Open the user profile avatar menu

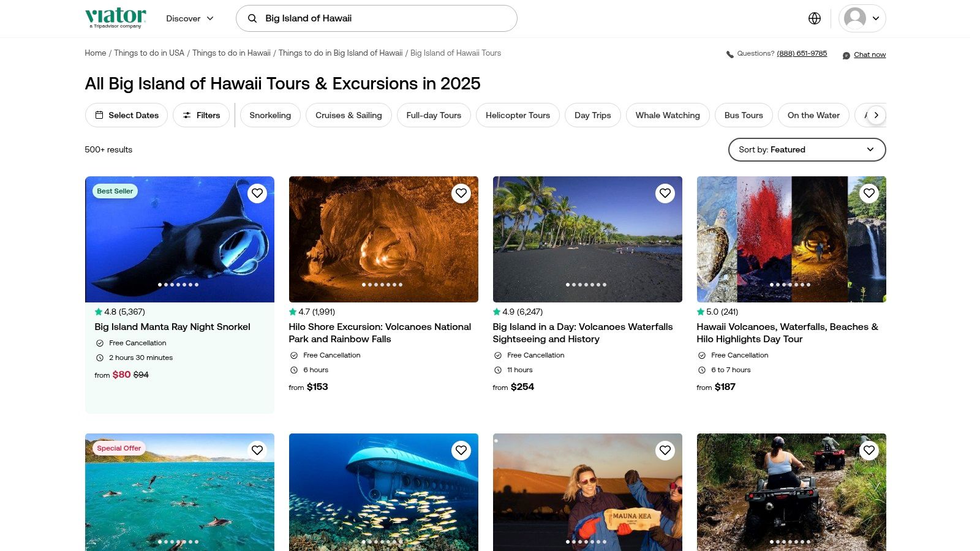pos(861,18)
